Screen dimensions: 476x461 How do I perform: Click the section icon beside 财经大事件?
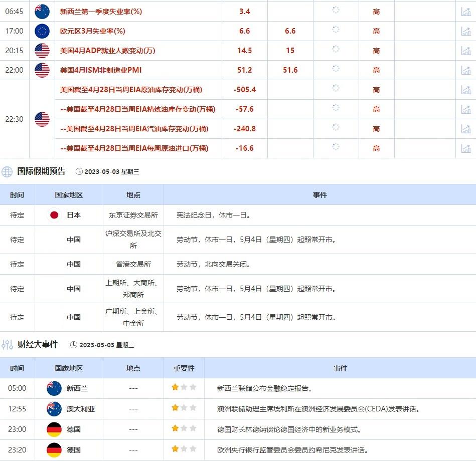point(7,345)
